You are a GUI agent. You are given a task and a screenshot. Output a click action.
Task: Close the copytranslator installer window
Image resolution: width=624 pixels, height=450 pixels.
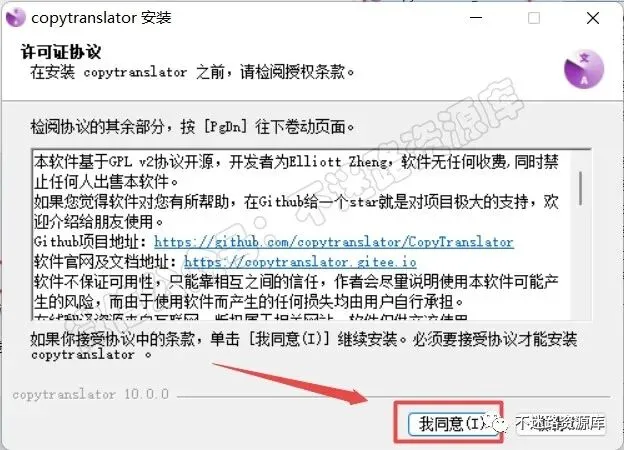[x=593, y=18]
